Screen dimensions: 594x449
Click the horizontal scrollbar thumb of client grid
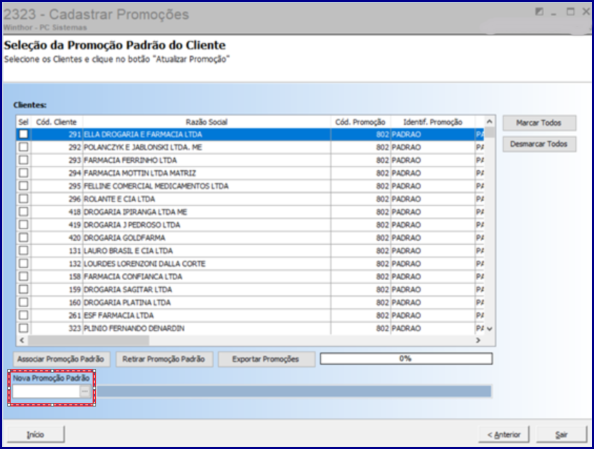click(88, 340)
